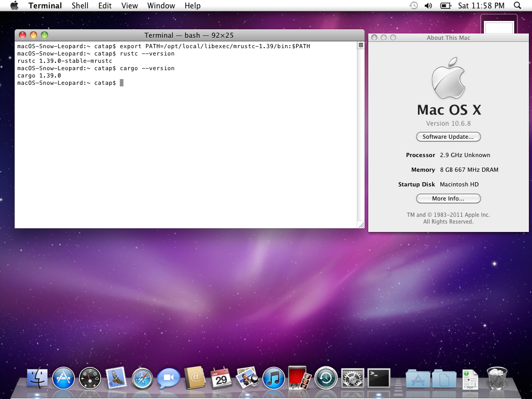This screenshot has height=399, width=532.
Task: Click the More Info button
Action: coord(448,198)
